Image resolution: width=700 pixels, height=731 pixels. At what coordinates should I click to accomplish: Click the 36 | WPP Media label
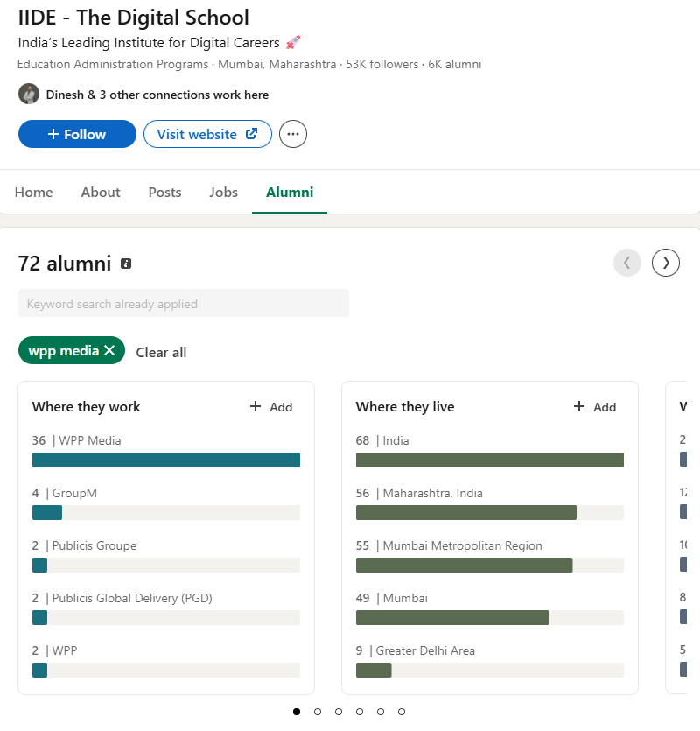coord(76,440)
